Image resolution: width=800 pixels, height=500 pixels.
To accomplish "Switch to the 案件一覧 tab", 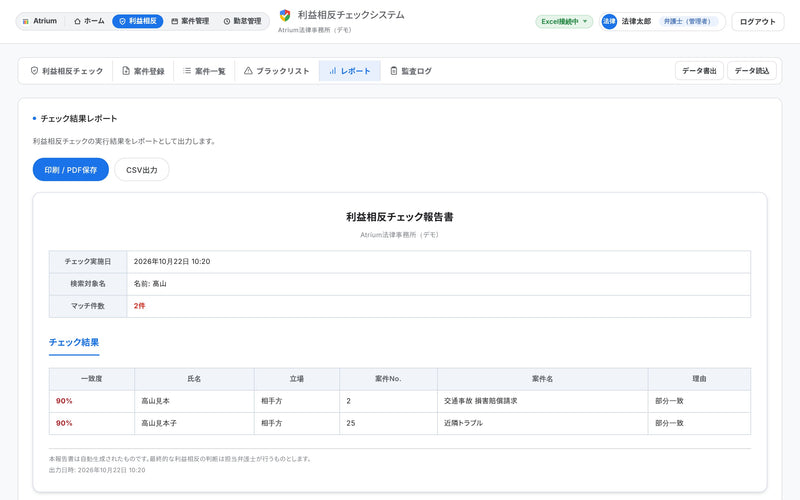I will 204,71.
